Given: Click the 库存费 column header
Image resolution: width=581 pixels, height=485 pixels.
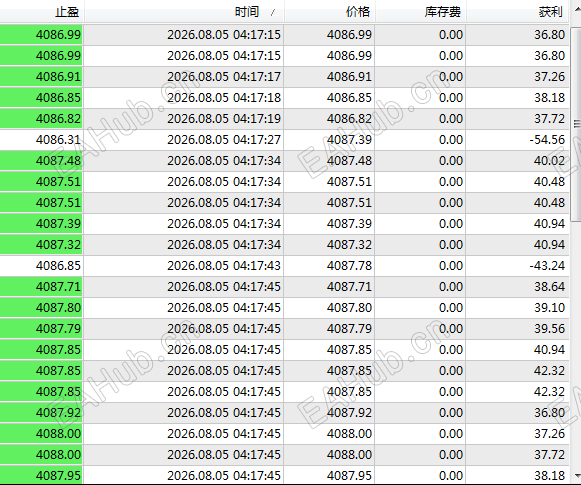Looking at the screenshot, I should (x=421, y=12).
